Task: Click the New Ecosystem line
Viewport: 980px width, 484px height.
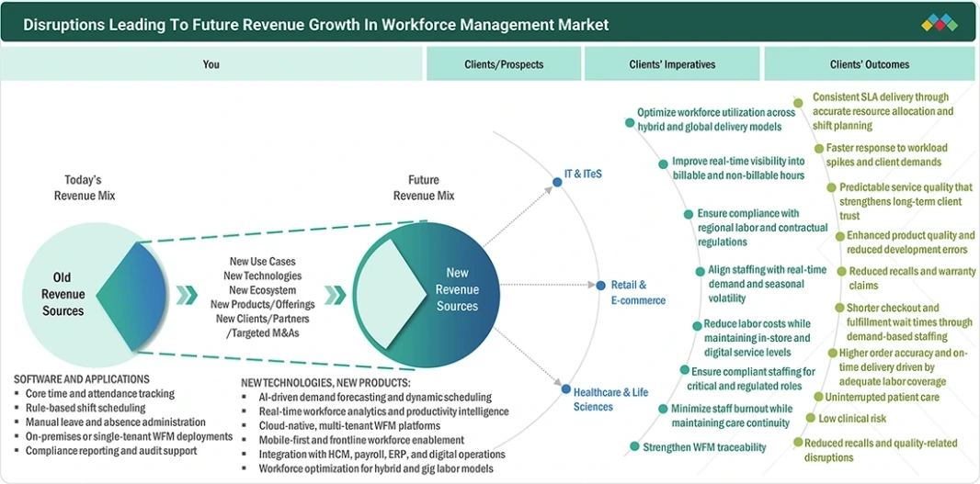Action: coord(263,290)
